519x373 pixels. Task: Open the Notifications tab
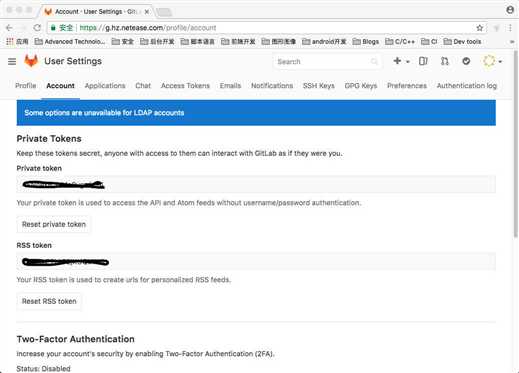(x=272, y=86)
